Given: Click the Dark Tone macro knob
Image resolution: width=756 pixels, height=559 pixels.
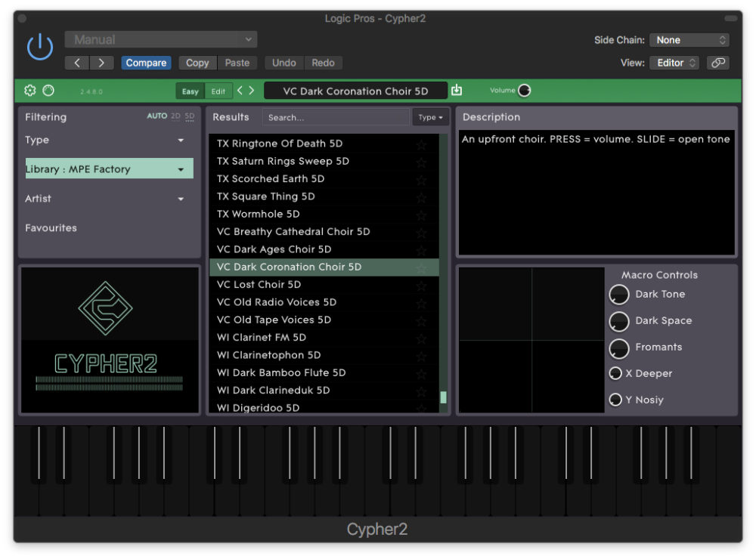Looking at the screenshot, I should (619, 295).
